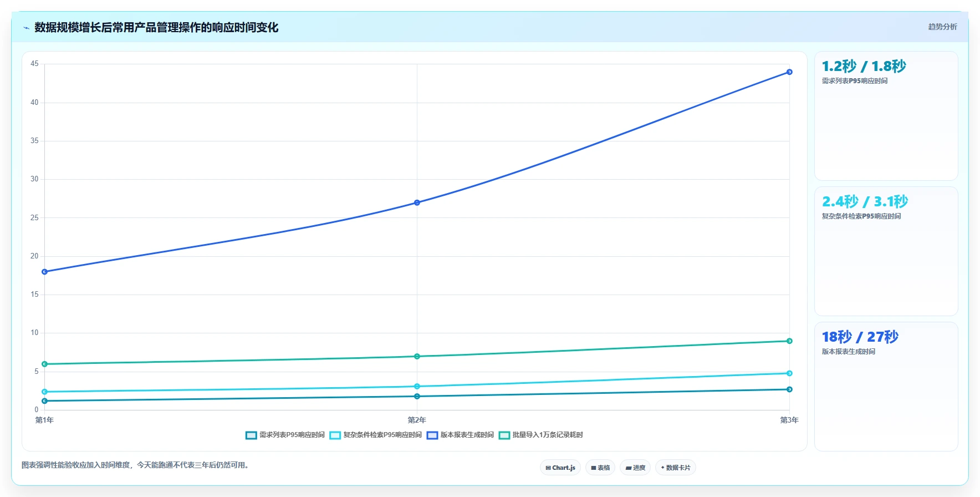Click the 复杂条件检索P95响应时间 card caption
Viewport: 980px width, 497px height.
(x=861, y=216)
